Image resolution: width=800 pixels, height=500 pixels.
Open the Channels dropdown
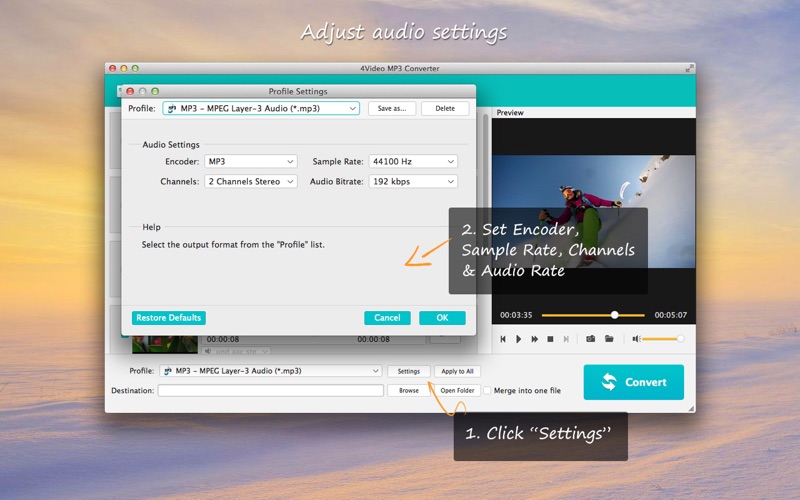click(251, 181)
